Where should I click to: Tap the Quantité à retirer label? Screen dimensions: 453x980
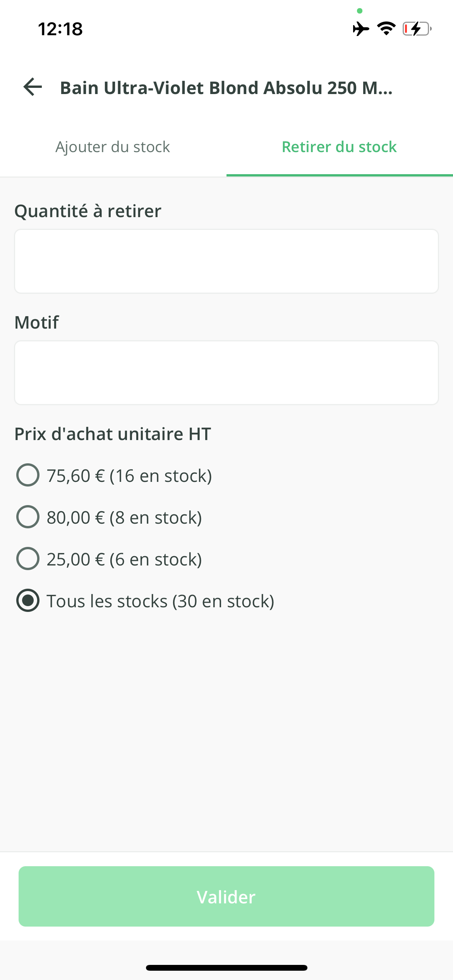tap(88, 211)
